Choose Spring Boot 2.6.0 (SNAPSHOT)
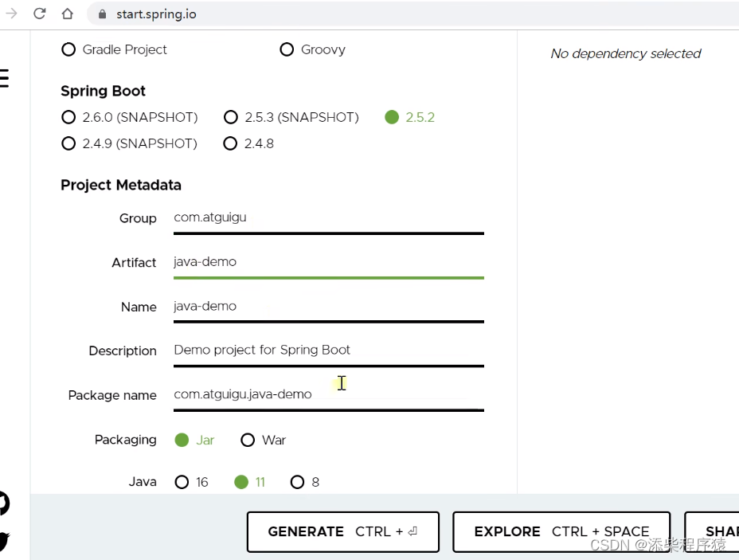The image size is (739, 560). pos(130,117)
